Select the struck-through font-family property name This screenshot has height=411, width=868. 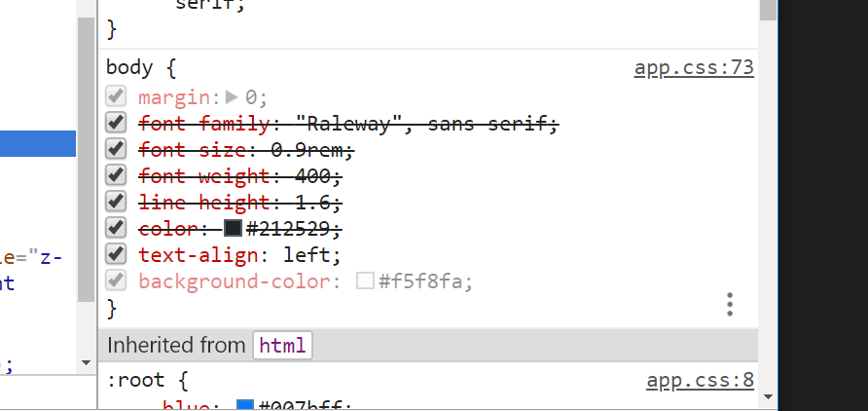click(x=204, y=124)
